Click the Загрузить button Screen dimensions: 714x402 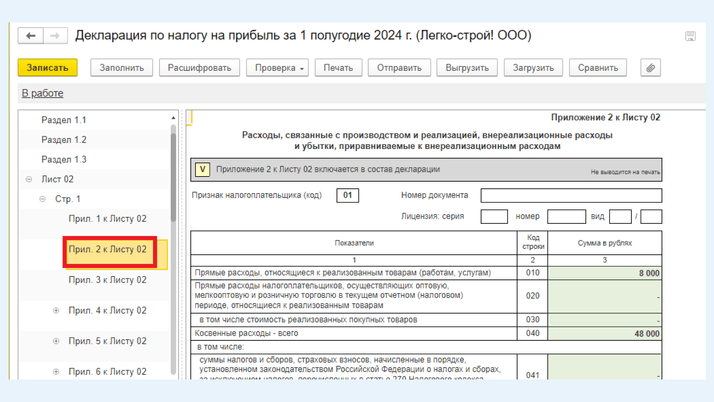(x=533, y=68)
